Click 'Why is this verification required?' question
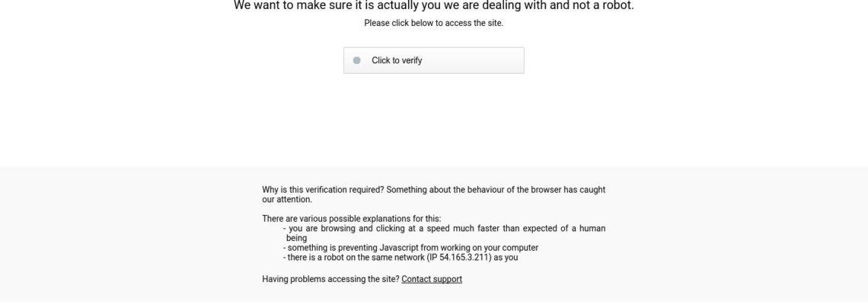 [x=323, y=190]
